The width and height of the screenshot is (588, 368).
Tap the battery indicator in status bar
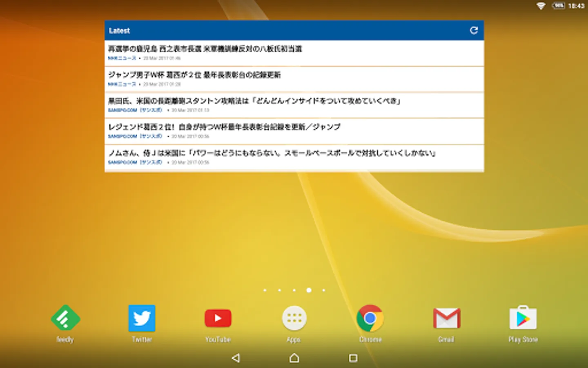pos(559,6)
